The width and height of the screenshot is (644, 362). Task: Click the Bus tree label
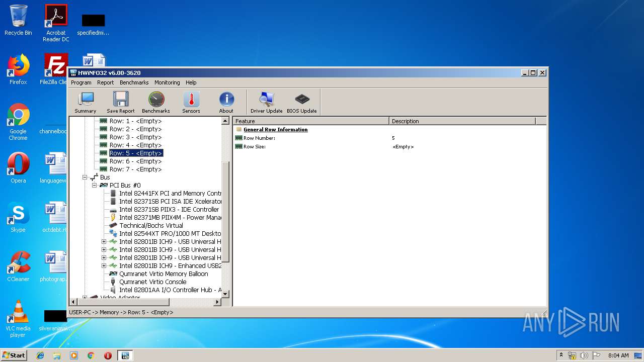pyautogui.click(x=105, y=177)
